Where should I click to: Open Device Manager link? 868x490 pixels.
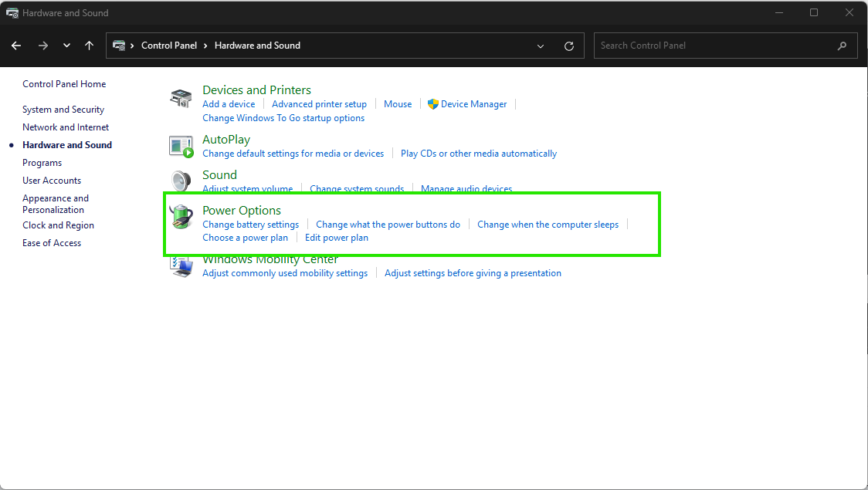point(474,104)
